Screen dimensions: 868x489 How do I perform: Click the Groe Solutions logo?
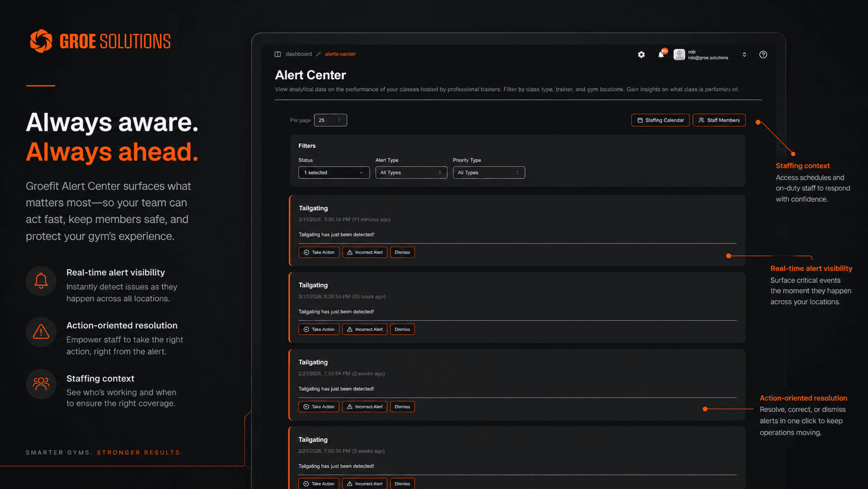point(100,41)
